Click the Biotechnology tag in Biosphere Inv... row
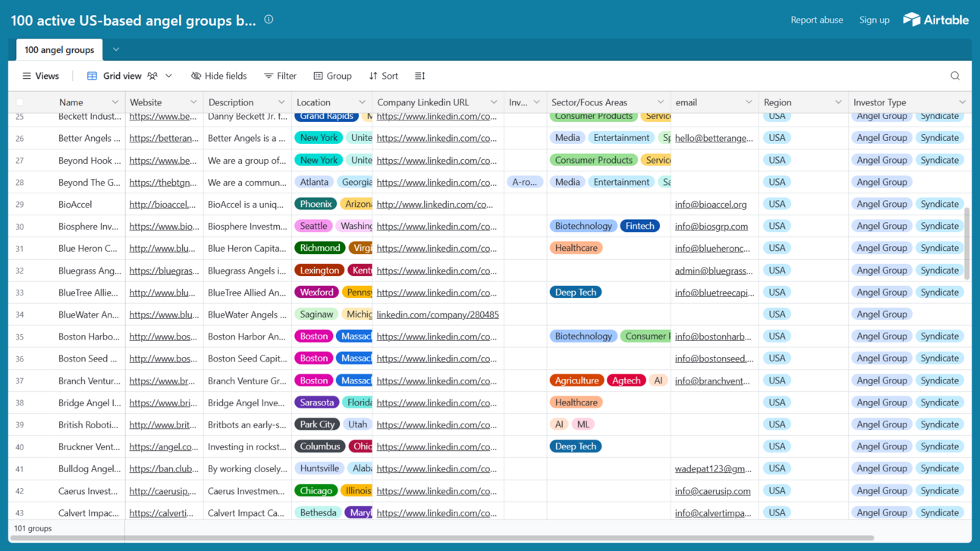 pos(583,226)
